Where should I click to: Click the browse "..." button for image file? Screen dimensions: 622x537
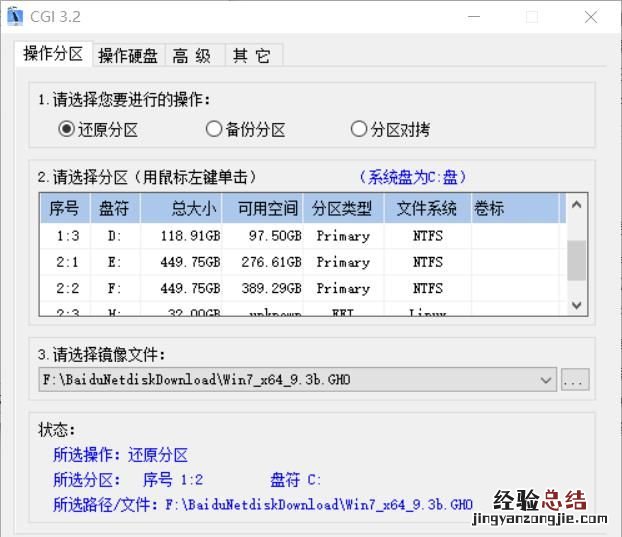point(574,380)
